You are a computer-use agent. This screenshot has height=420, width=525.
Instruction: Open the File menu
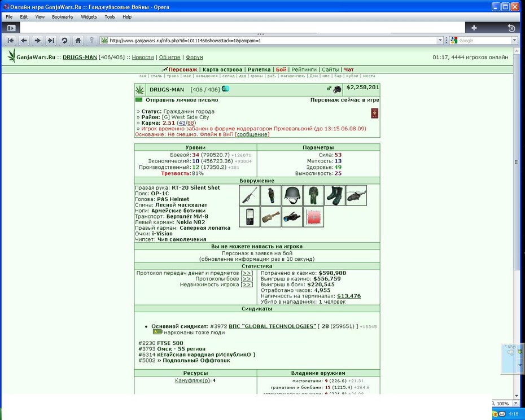click(9, 17)
